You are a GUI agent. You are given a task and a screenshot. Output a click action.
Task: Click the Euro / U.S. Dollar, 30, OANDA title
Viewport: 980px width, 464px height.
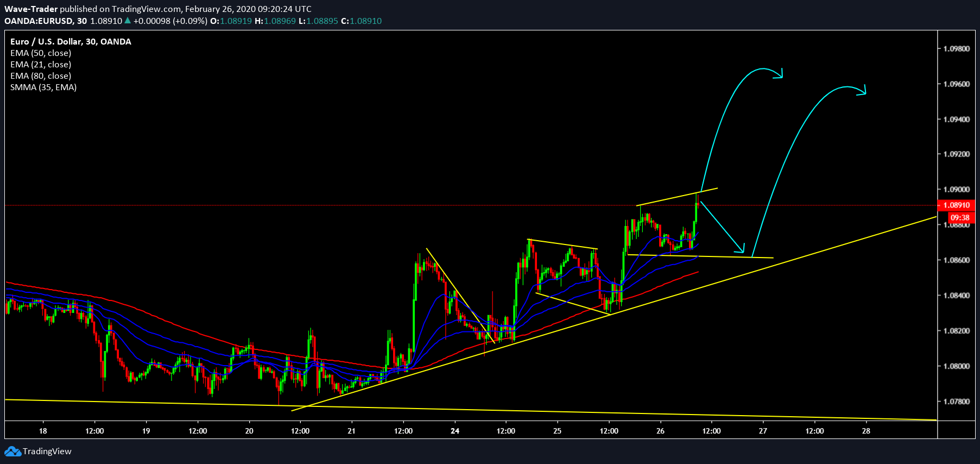point(71,41)
